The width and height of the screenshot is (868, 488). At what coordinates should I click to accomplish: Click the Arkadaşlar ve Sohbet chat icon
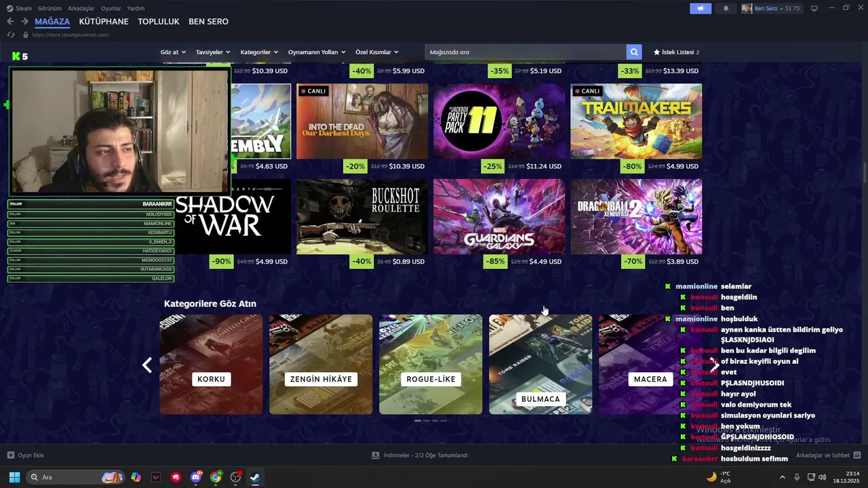tap(857, 455)
